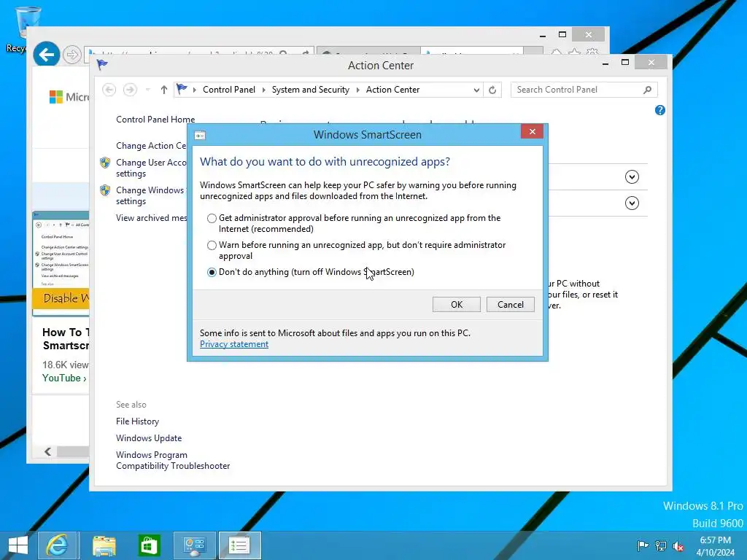Screen dimensions: 747x560
Task: Switch to Control Panel taskbar item
Action: pyautogui.click(x=194, y=545)
